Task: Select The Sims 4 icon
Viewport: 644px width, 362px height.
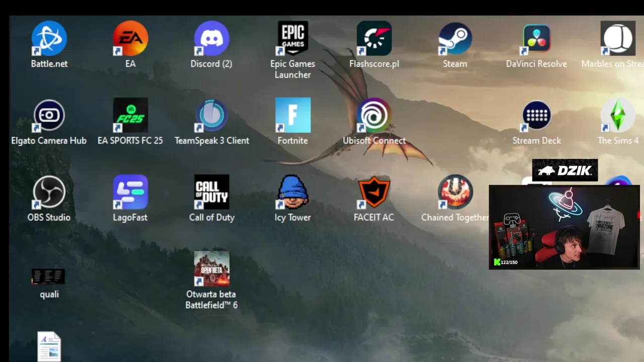Action: [618, 116]
